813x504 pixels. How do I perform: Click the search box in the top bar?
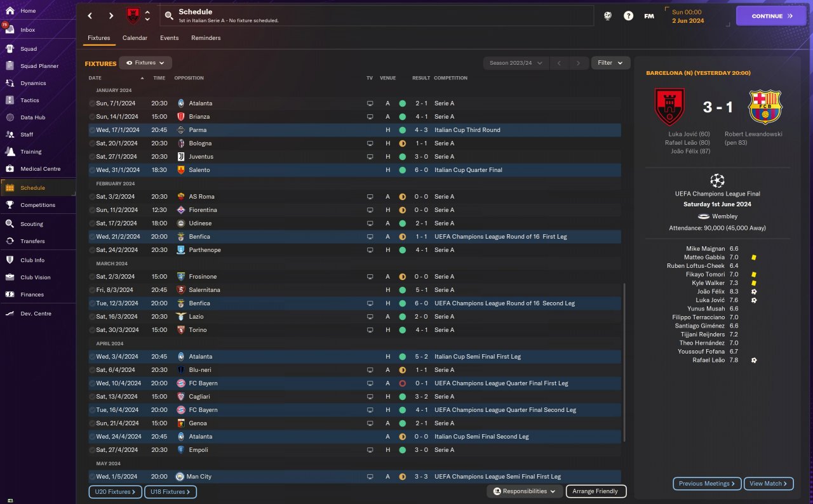[x=376, y=16]
